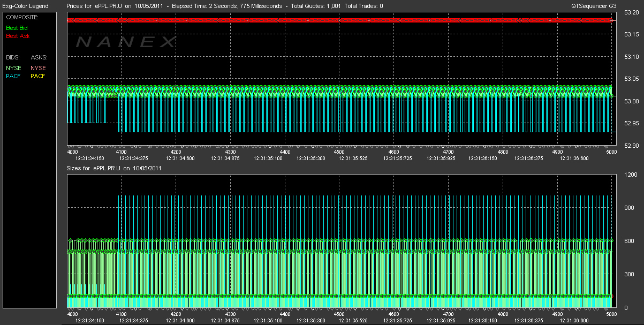Click the 52.90 price axis label

[x=632, y=146]
